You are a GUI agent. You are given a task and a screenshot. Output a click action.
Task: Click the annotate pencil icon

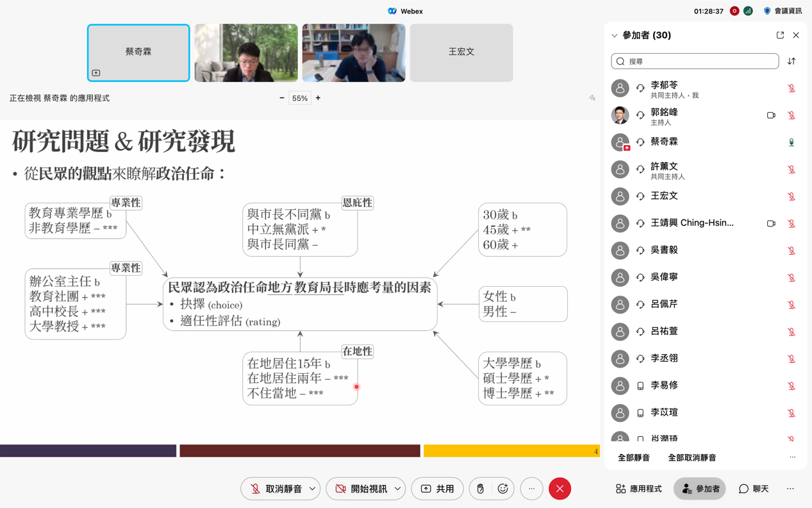click(x=592, y=98)
